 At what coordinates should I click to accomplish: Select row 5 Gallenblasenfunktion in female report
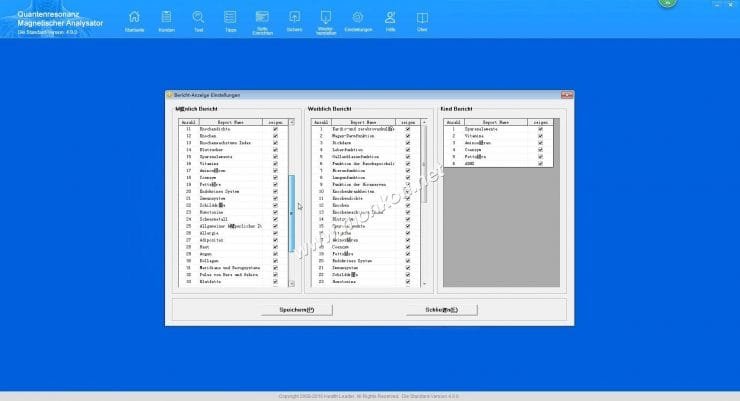tap(366, 157)
